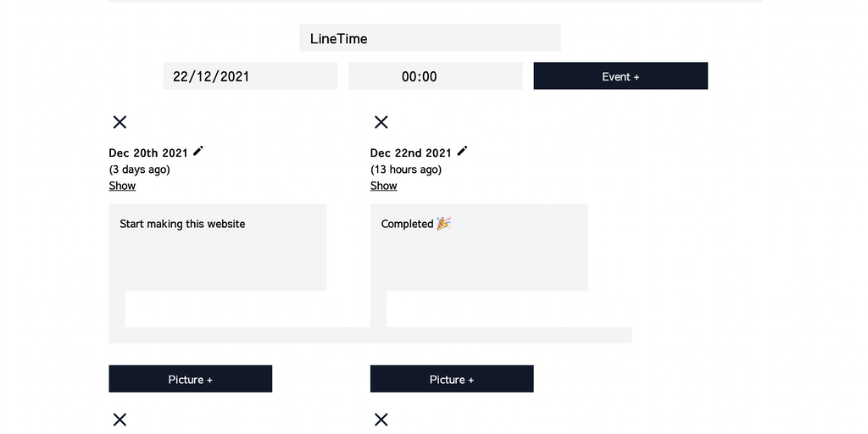Viewport: 868px width, 434px height.
Task: Click pencil icon beside Dec 22nd 2021
Action: [462, 151]
